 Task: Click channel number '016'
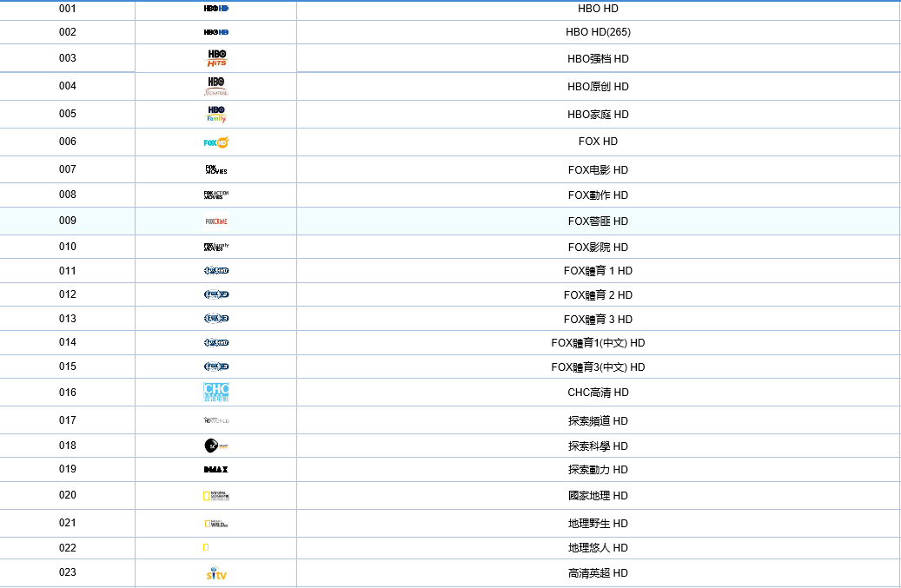click(67, 393)
